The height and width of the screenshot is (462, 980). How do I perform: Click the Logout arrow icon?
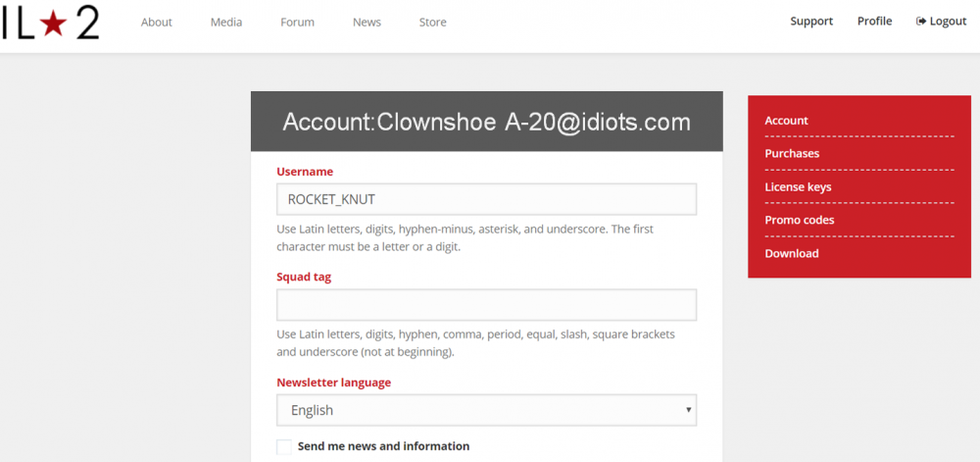[921, 22]
